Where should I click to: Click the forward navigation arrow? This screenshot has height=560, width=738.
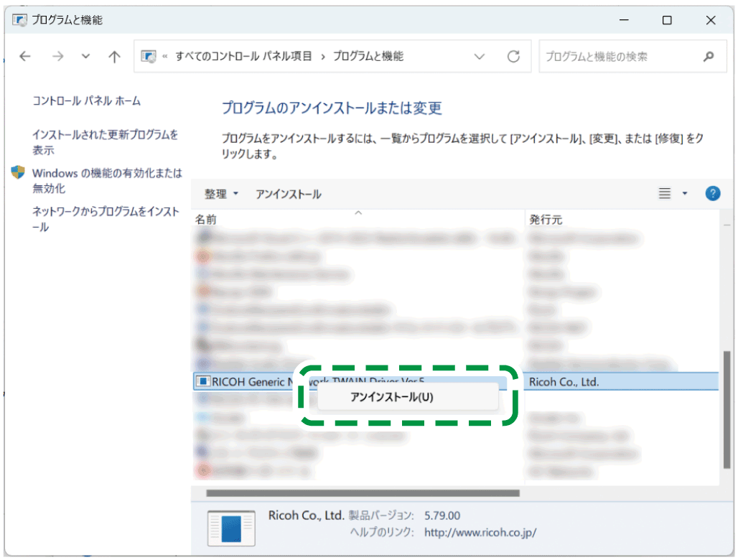[x=58, y=56]
